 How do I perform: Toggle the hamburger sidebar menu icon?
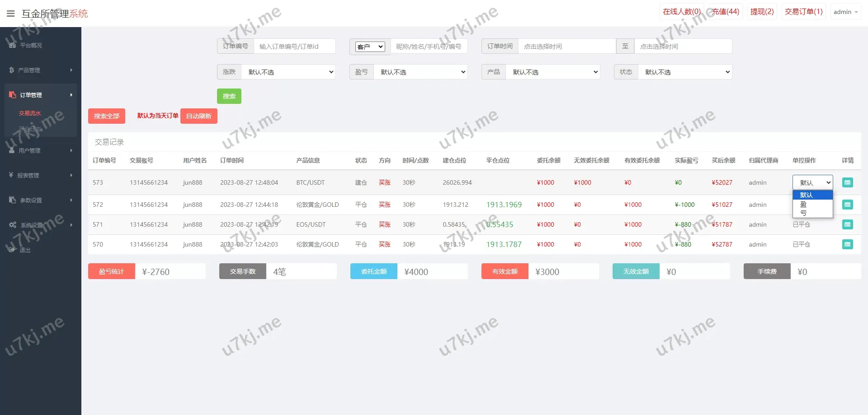(11, 14)
